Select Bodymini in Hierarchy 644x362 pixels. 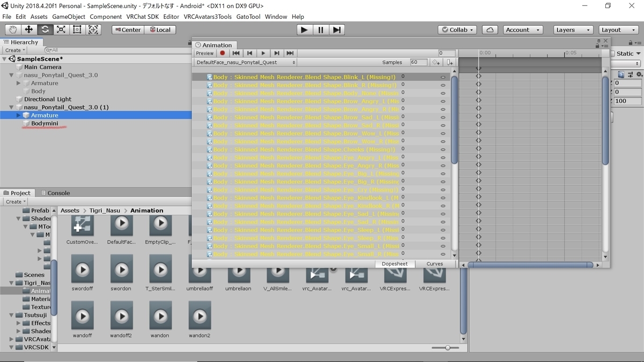point(45,123)
